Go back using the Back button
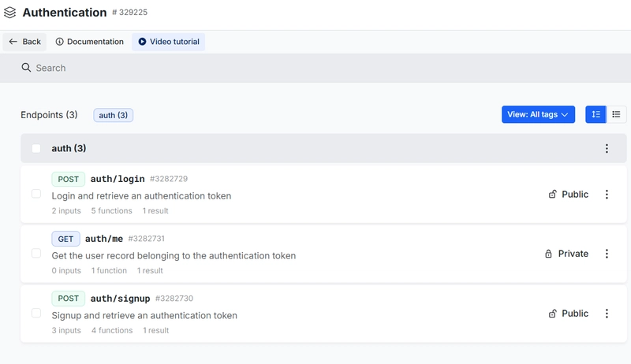The height and width of the screenshot is (364, 631). (25, 42)
